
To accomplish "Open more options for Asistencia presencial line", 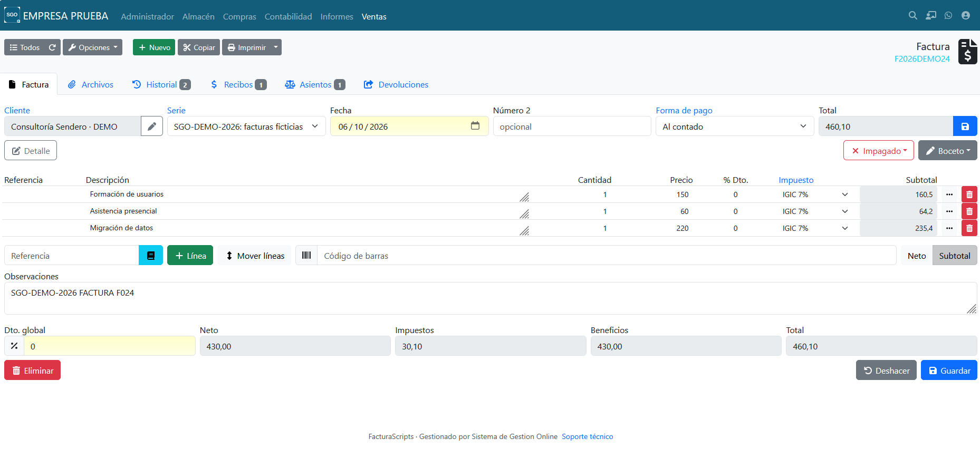I will (949, 211).
